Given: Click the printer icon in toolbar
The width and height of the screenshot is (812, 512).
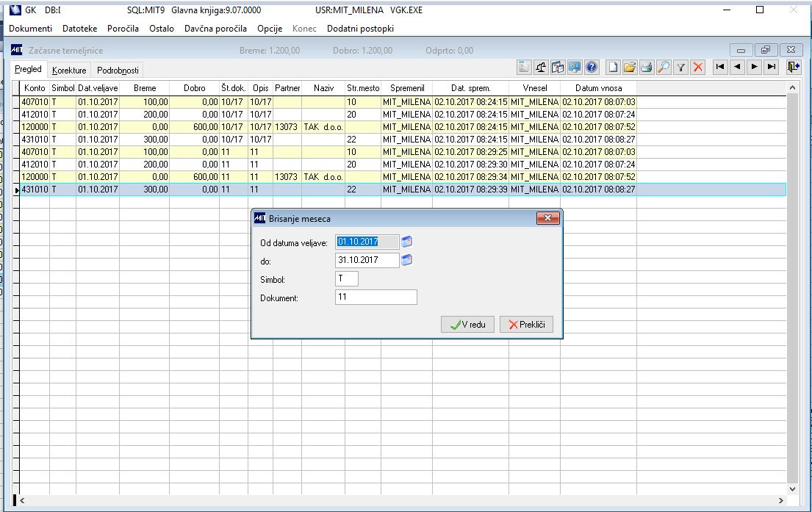Looking at the screenshot, I should click(647, 68).
